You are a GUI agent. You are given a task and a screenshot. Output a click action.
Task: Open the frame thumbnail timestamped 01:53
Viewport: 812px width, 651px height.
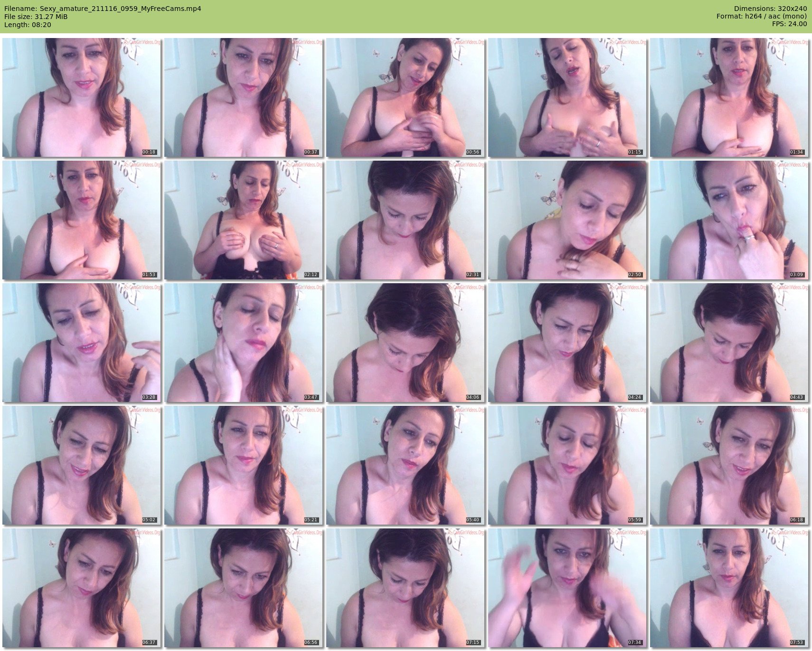(82, 220)
